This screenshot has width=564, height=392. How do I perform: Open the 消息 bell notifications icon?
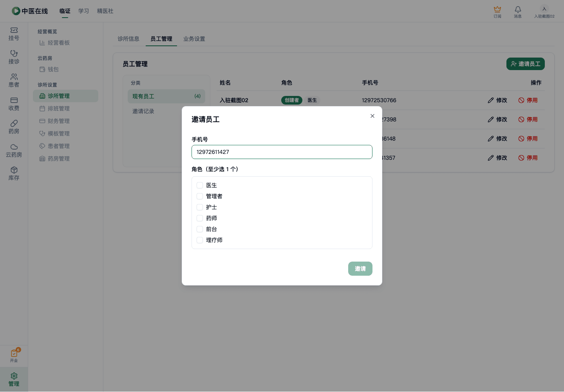[x=518, y=12]
